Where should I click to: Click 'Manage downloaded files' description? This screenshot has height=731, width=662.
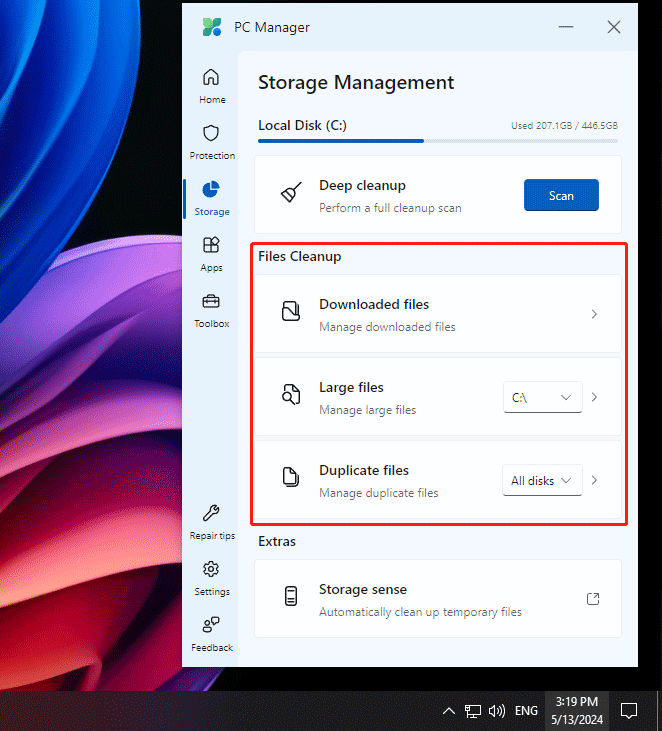click(x=387, y=327)
